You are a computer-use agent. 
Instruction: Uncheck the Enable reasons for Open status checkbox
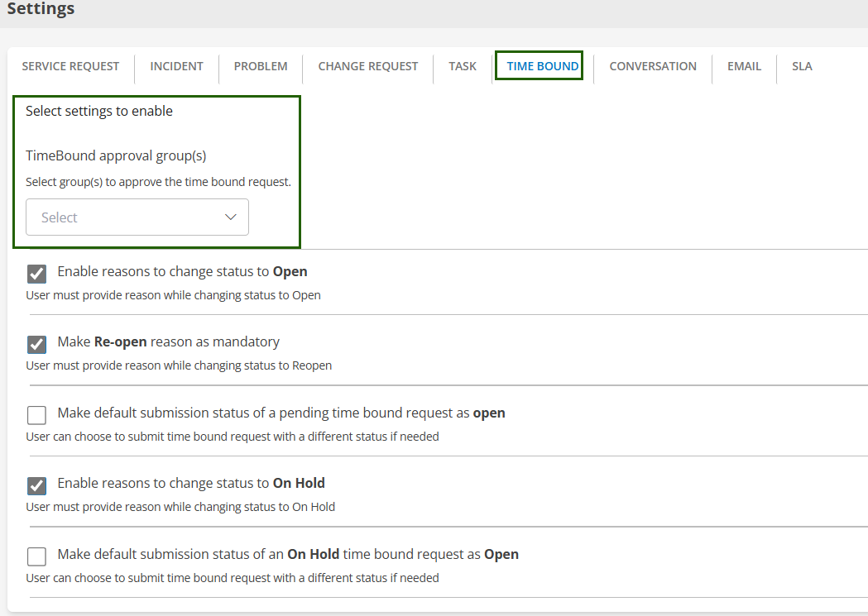pyautogui.click(x=36, y=274)
